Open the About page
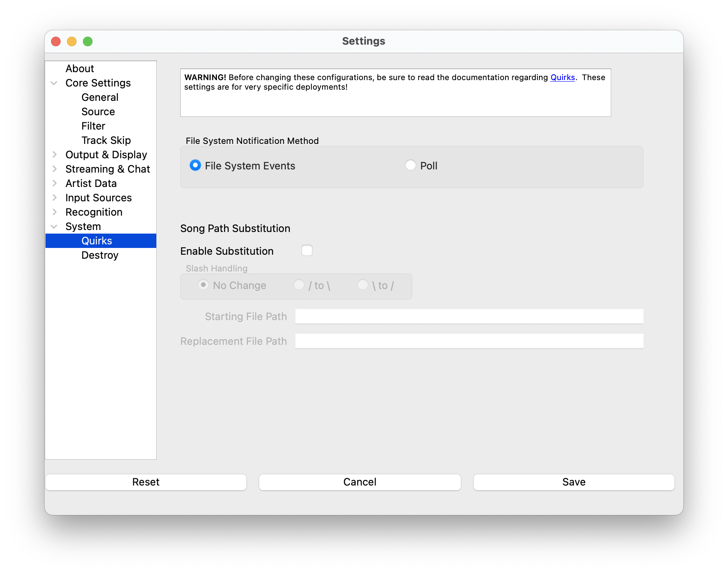The image size is (728, 574). (80, 68)
